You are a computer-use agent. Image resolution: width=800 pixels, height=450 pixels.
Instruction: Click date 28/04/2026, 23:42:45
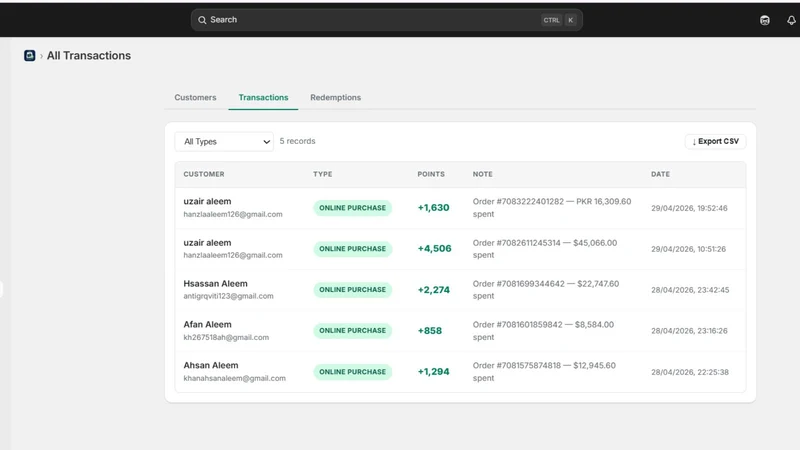click(690, 290)
